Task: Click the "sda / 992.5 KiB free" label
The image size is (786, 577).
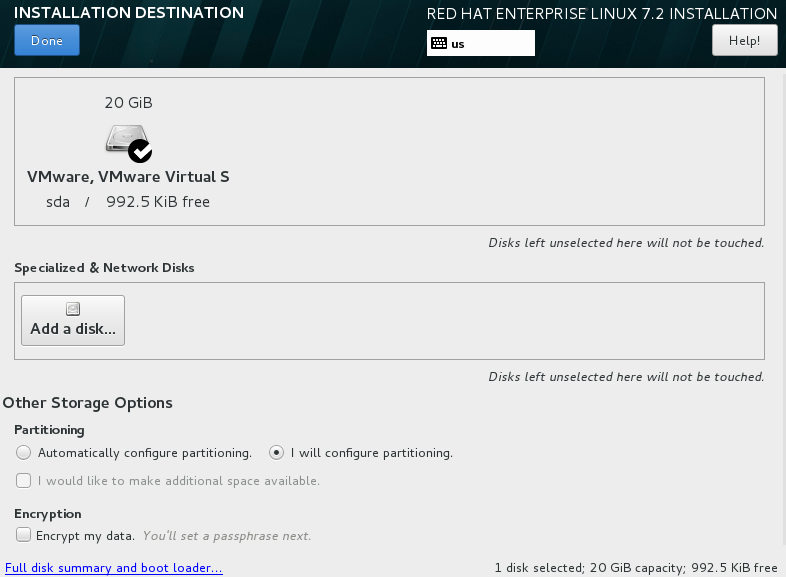Action: pos(128,202)
